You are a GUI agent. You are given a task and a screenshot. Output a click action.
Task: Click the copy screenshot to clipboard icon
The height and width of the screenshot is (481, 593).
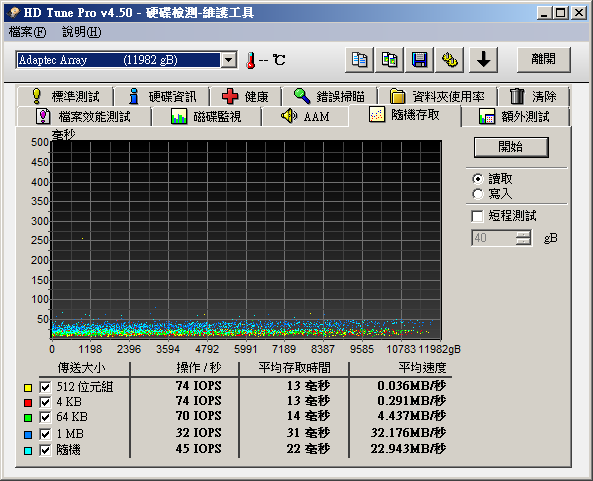pos(389,60)
